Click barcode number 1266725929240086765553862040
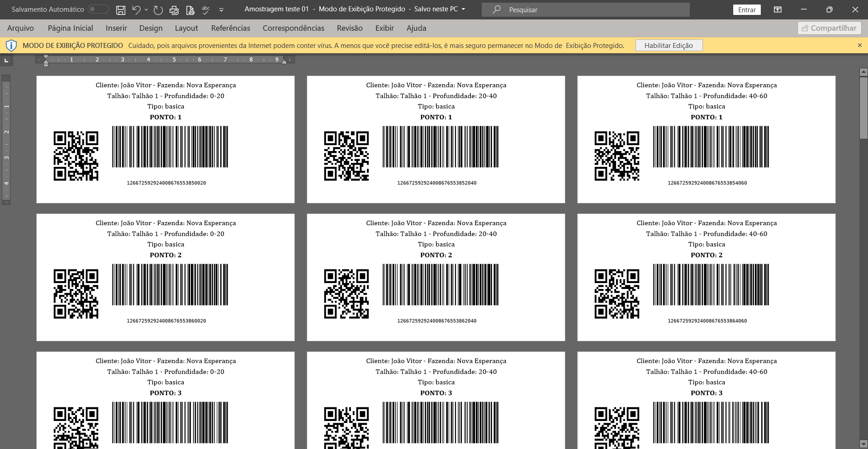This screenshot has height=449, width=868. (x=437, y=321)
